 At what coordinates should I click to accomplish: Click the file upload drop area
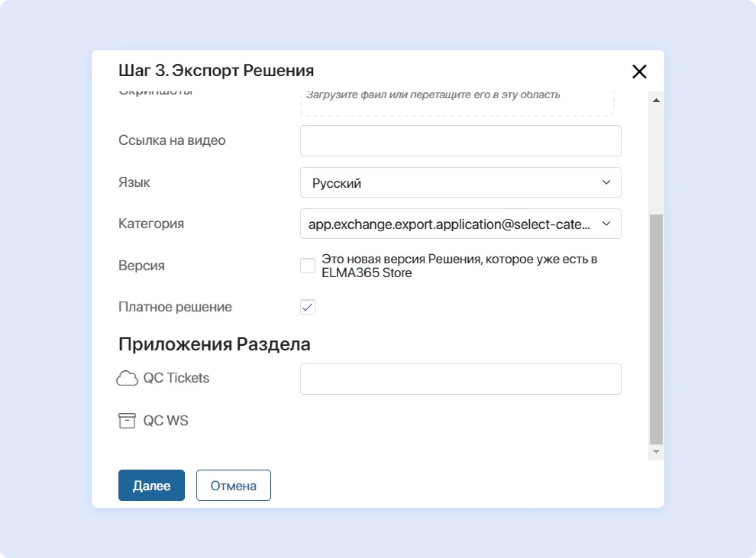click(456, 102)
